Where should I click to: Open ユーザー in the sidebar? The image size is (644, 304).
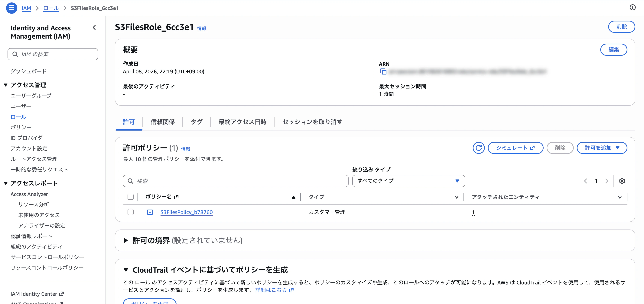tap(21, 106)
